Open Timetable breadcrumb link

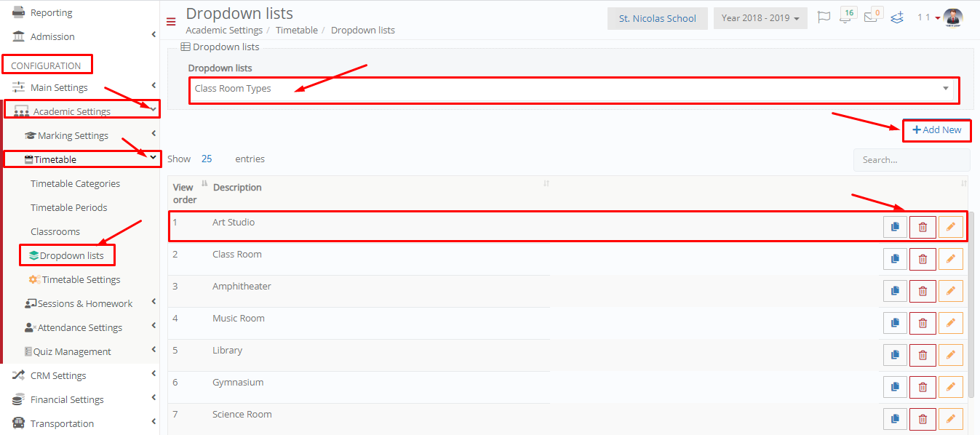pyautogui.click(x=297, y=30)
